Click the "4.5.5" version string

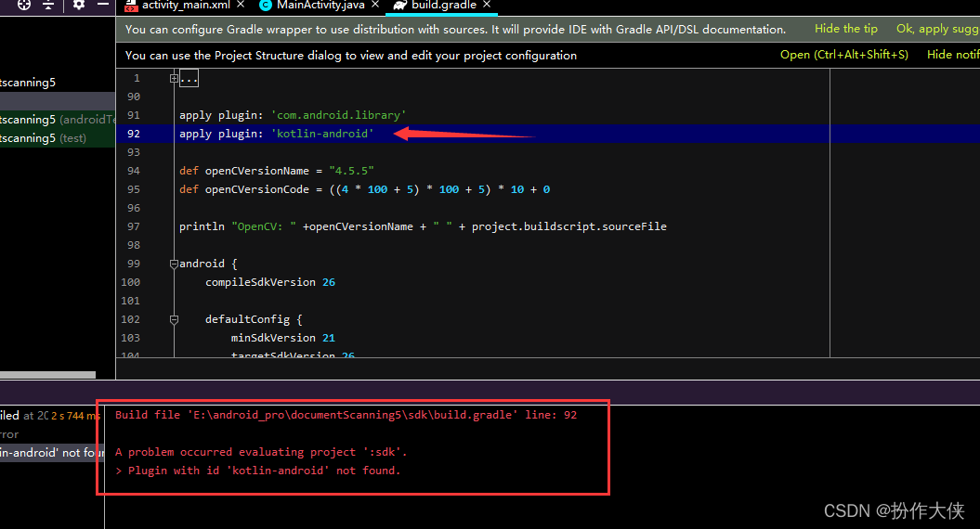(351, 171)
